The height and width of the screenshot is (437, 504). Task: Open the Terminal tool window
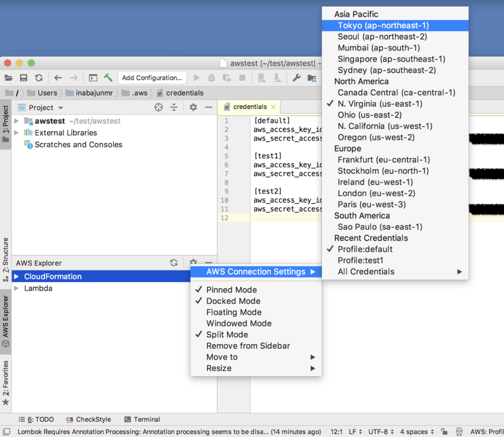click(x=142, y=419)
